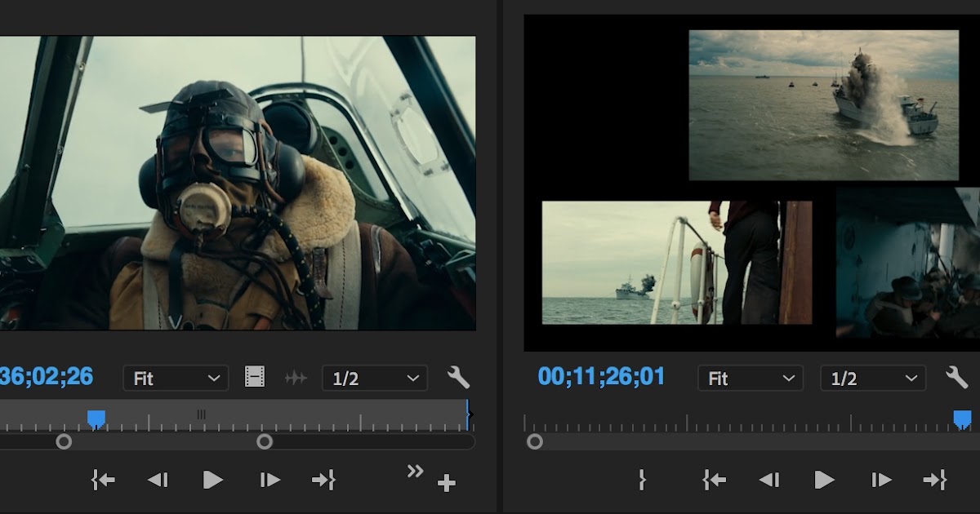The image size is (980, 514).
Task: Step back one frame in Program monitor
Action: [x=768, y=480]
